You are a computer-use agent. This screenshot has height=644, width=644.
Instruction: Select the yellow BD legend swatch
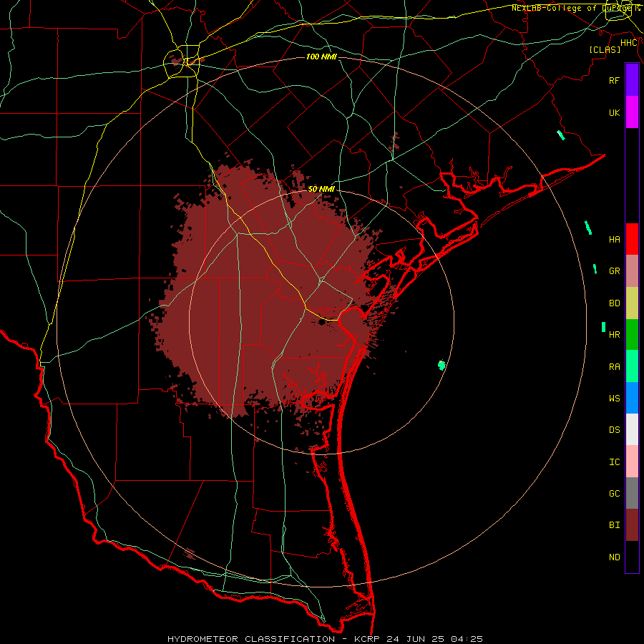(632, 303)
